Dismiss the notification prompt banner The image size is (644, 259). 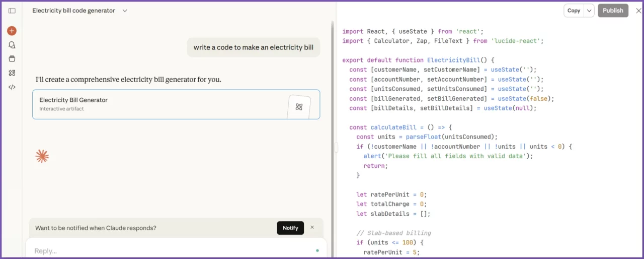[312, 227]
